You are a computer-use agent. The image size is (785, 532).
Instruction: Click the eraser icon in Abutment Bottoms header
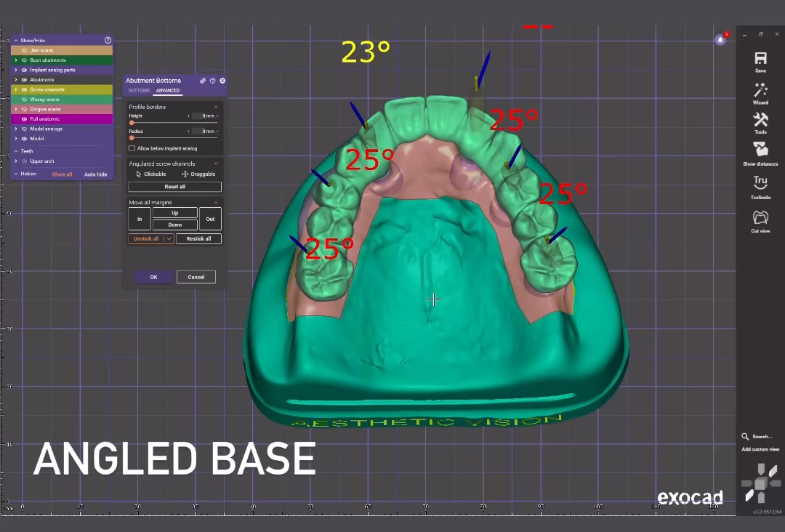point(203,81)
